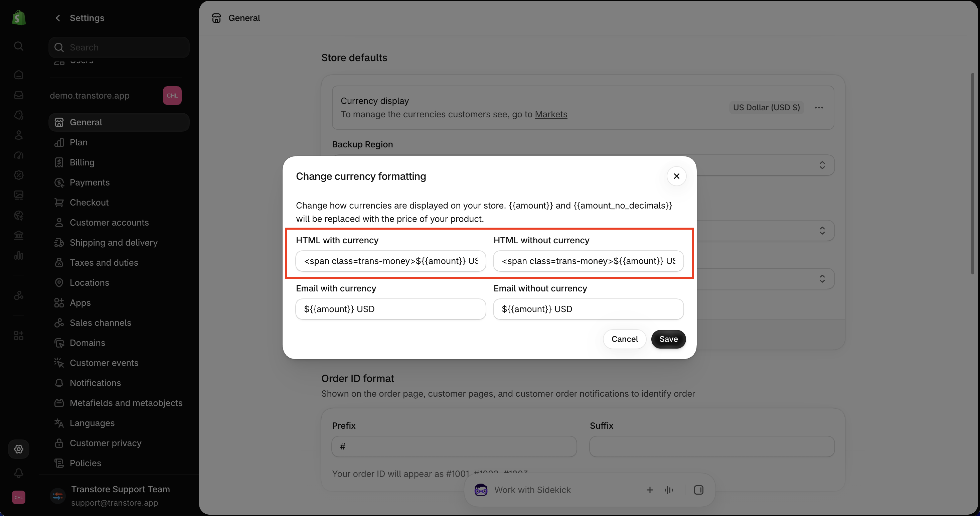Open Taxes and duties settings
Image resolution: width=980 pixels, height=516 pixels.
[119, 263]
